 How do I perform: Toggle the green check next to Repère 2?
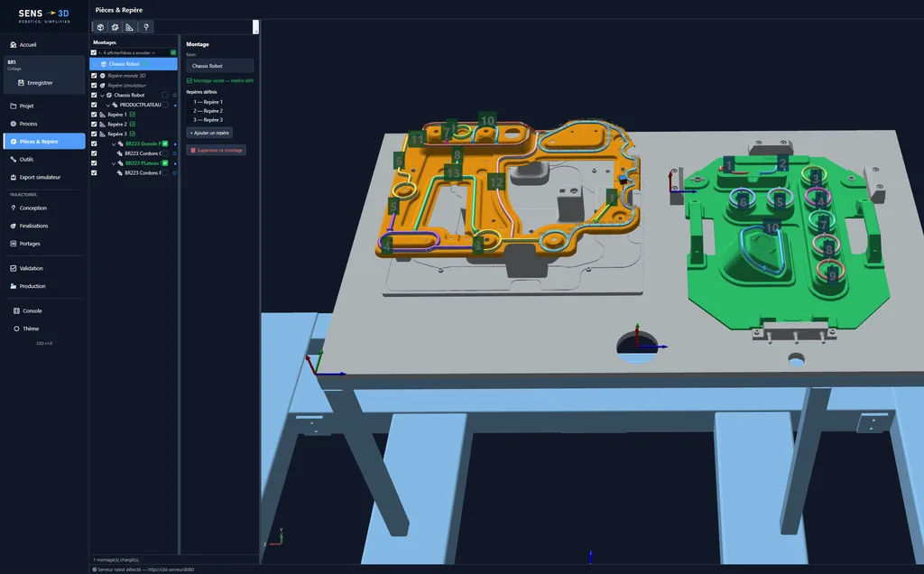[x=133, y=125]
